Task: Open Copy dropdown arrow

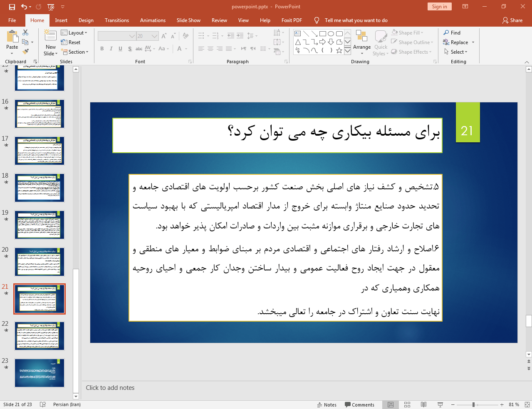Action: click(x=32, y=42)
